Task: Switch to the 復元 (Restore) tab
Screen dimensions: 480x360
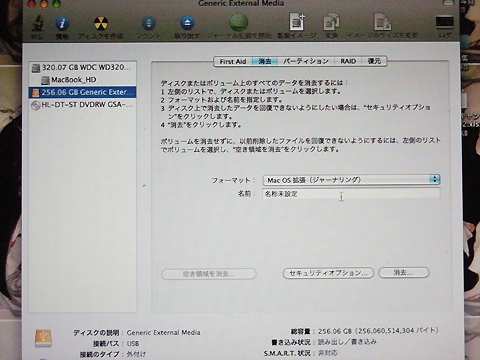Action: (374, 61)
